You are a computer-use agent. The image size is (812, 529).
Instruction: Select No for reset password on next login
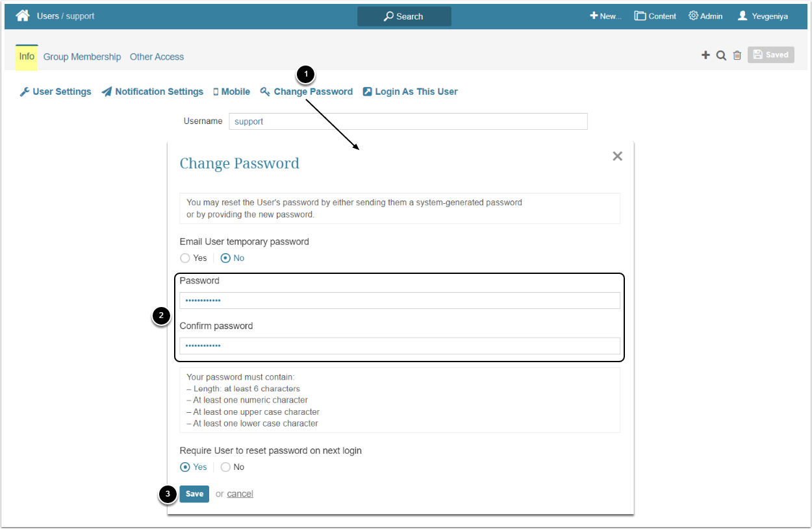(x=225, y=467)
